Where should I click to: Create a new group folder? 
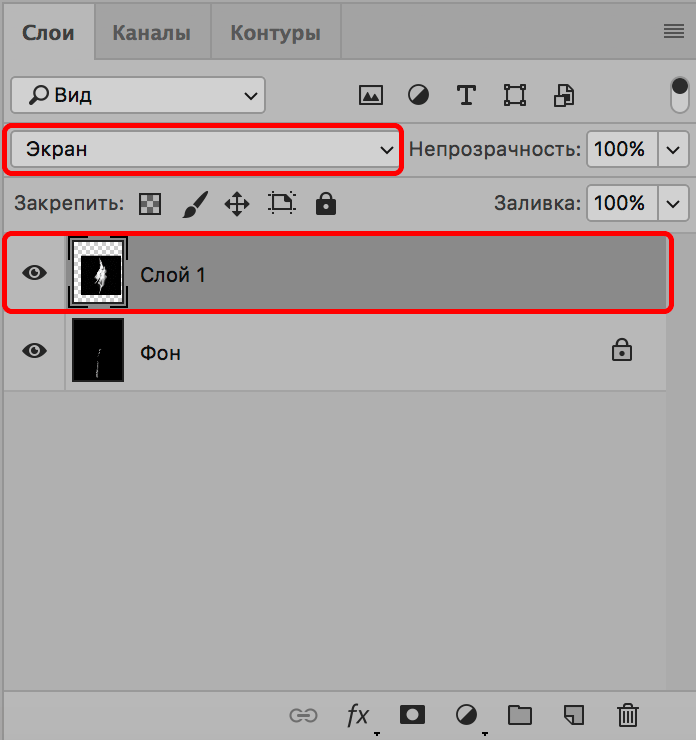[x=520, y=715]
